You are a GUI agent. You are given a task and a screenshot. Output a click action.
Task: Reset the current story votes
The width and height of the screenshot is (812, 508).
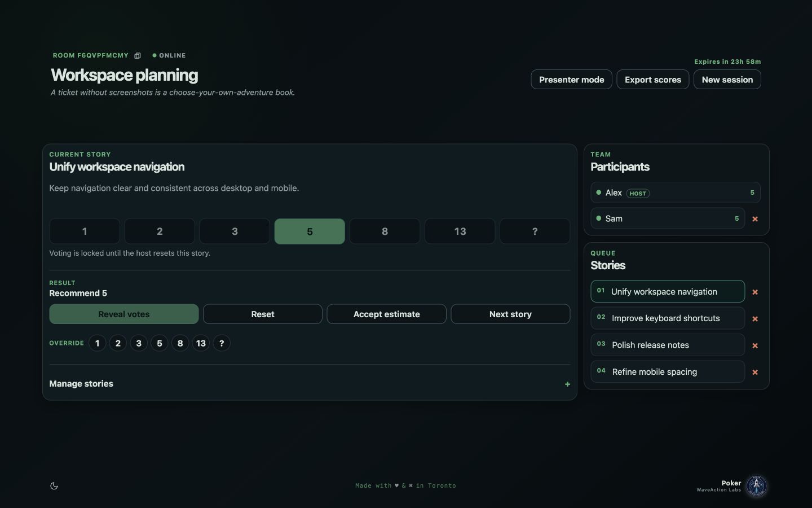point(263,314)
